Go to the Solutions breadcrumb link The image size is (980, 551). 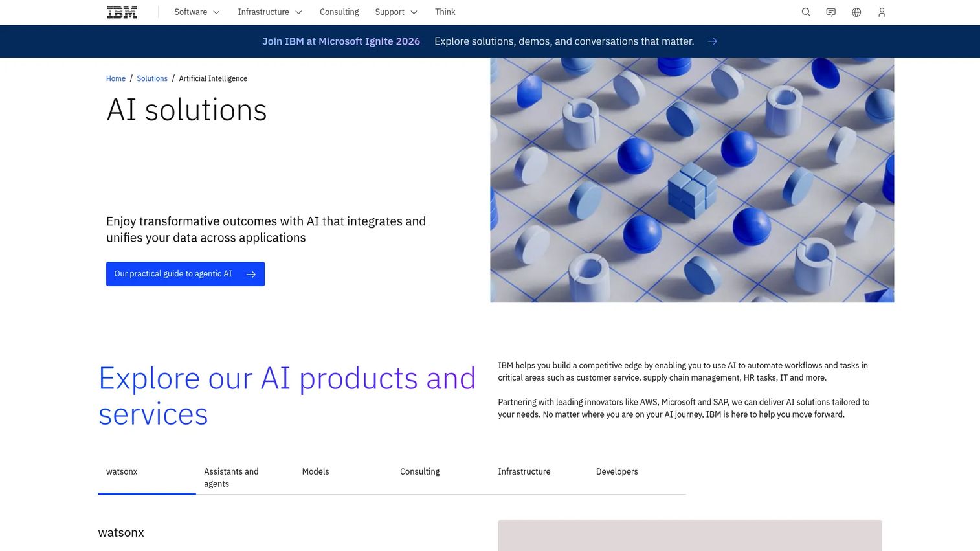click(152, 78)
